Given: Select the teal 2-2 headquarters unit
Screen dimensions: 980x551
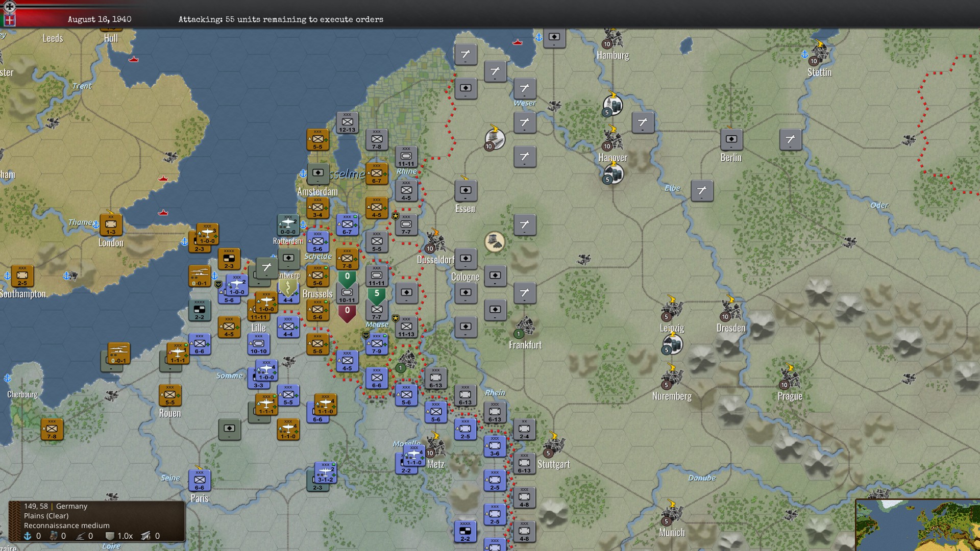Looking at the screenshot, I should (200, 310).
